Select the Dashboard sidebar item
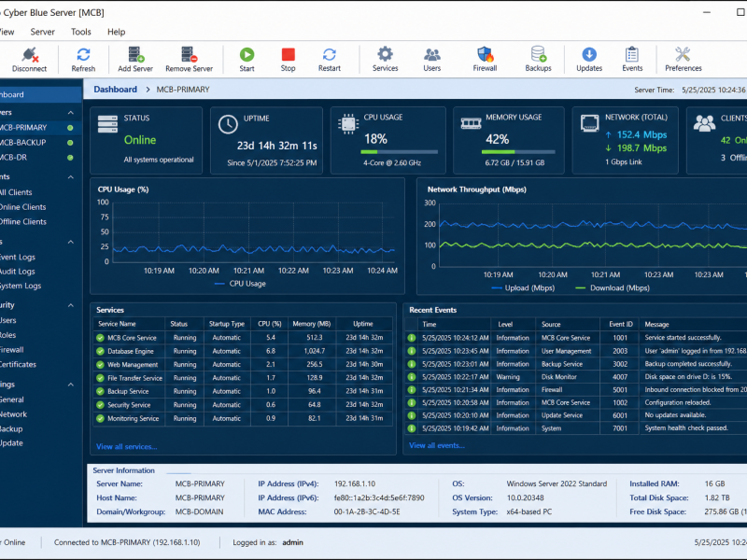The height and width of the screenshot is (560, 747). click(x=40, y=94)
